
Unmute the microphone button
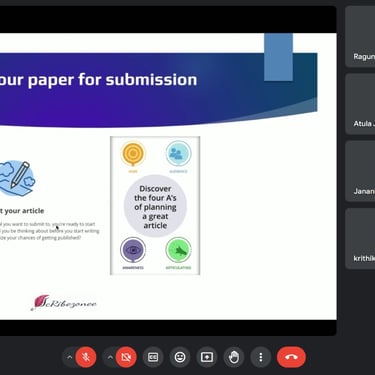tap(86, 357)
